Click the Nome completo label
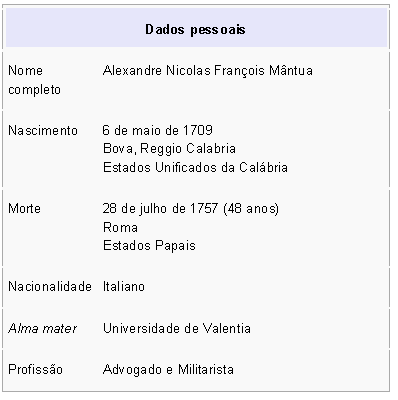Viewport: 398px width, 400px height. pyautogui.click(x=34, y=80)
